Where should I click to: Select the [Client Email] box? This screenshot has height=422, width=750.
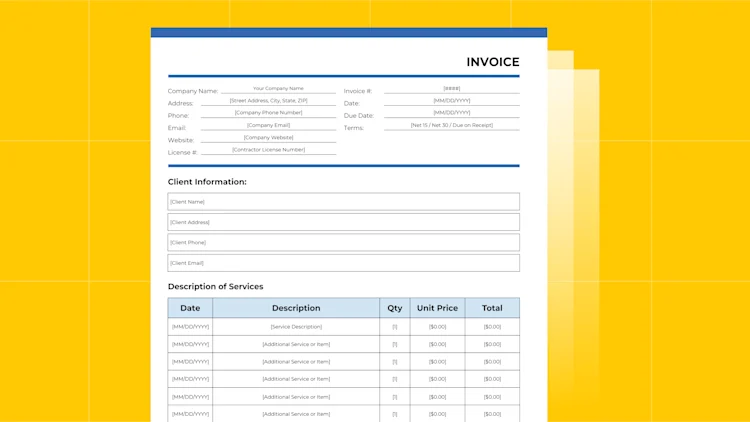point(343,263)
